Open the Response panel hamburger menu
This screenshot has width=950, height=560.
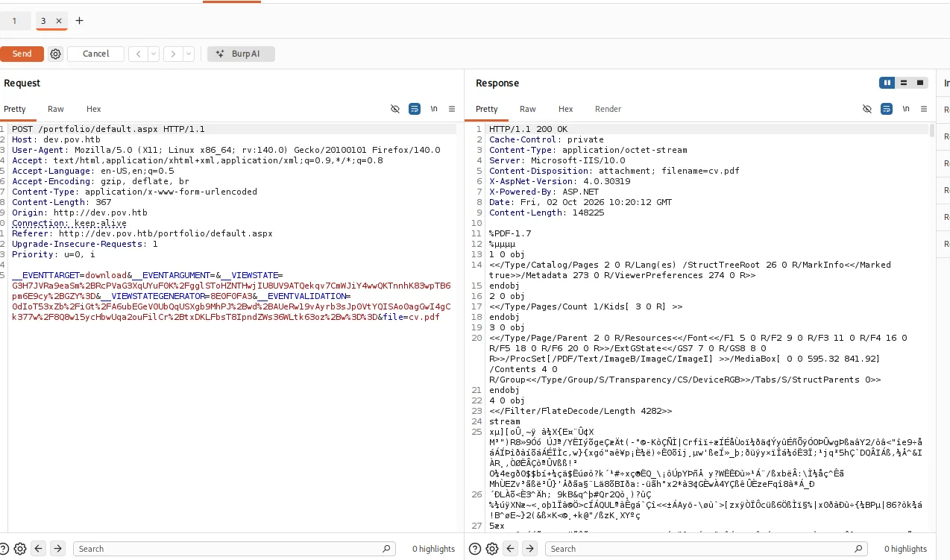pyautogui.click(x=924, y=109)
